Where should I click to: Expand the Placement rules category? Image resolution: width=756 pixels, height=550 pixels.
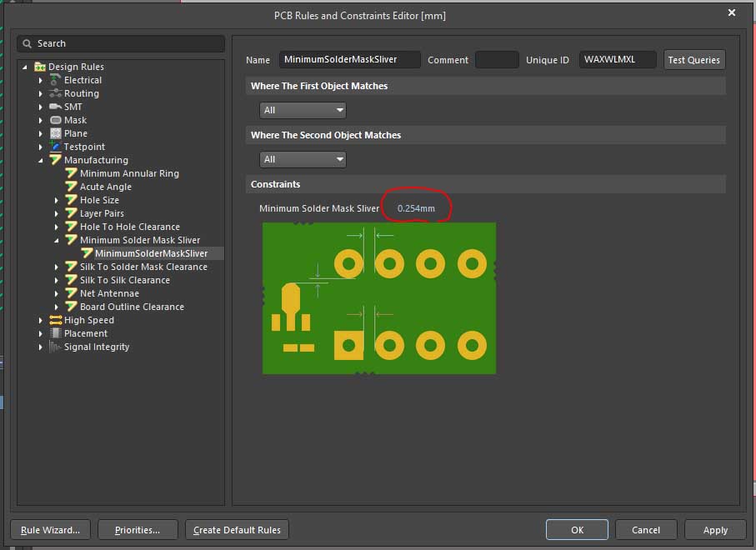click(x=41, y=333)
